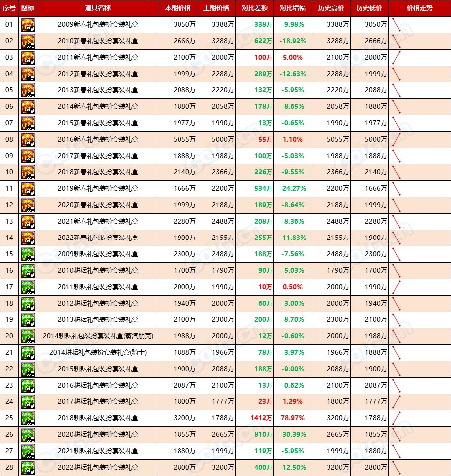Click the green icon for 2009耕耘礼包

click(28, 254)
